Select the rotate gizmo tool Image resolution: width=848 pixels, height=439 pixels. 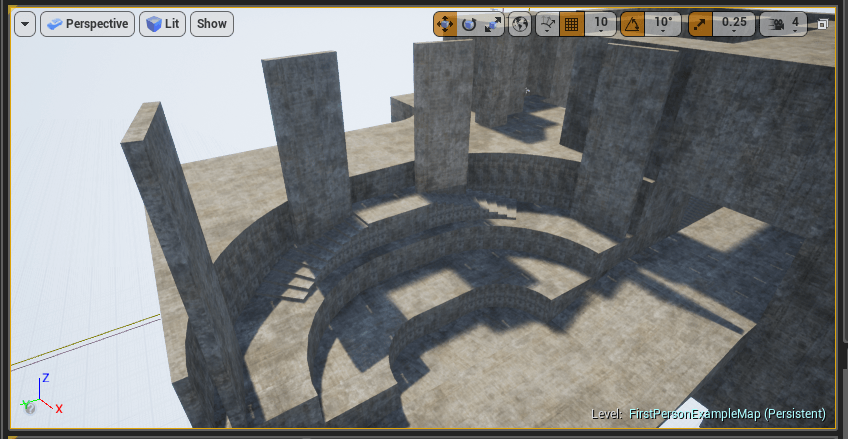coord(469,23)
